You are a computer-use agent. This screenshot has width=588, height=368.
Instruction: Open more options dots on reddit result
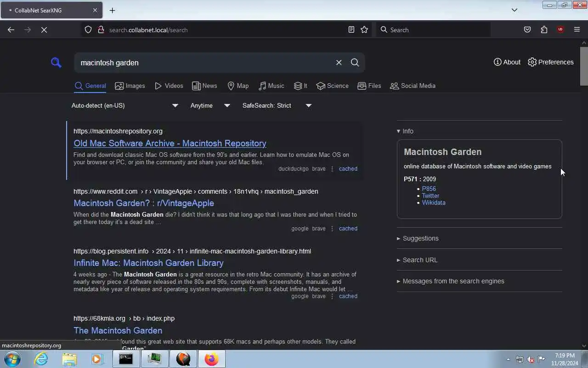(332, 229)
